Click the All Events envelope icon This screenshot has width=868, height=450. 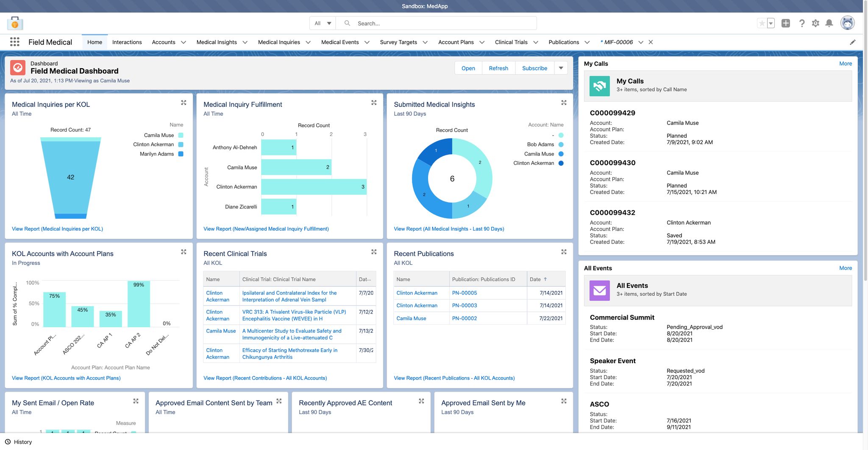point(600,291)
